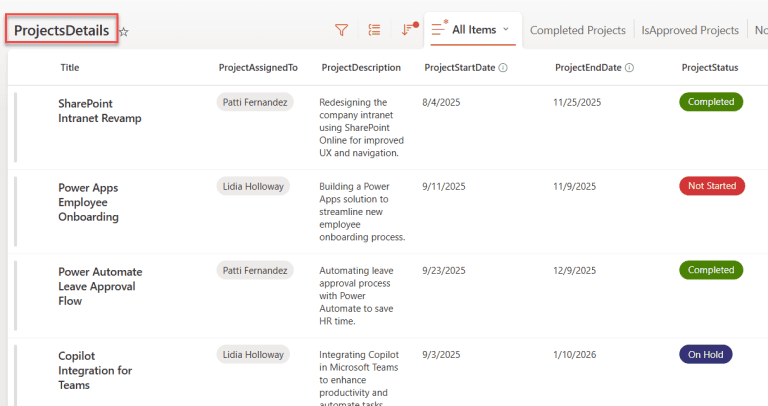Image resolution: width=768 pixels, height=406 pixels.
Task: Click the 8/4/2025 start date cell
Action: (x=441, y=102)
